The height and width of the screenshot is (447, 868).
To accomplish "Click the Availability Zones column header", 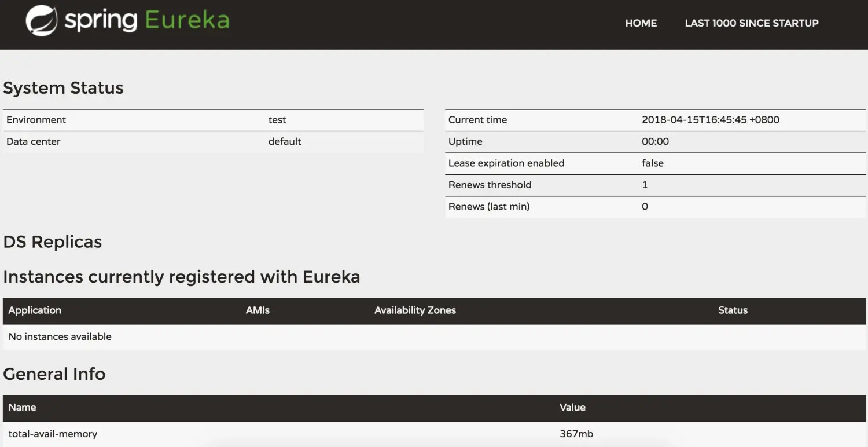I will tap(415, 310).
